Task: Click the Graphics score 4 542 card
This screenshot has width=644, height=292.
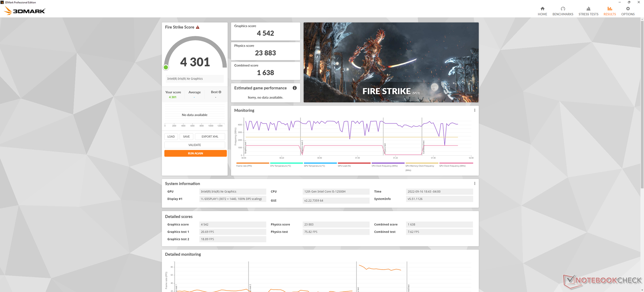Action: (265, 31)
